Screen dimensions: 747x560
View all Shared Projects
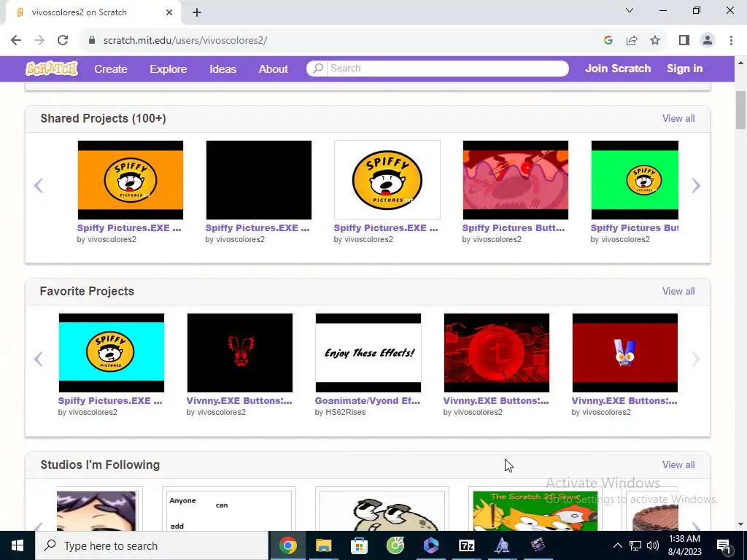678,119
